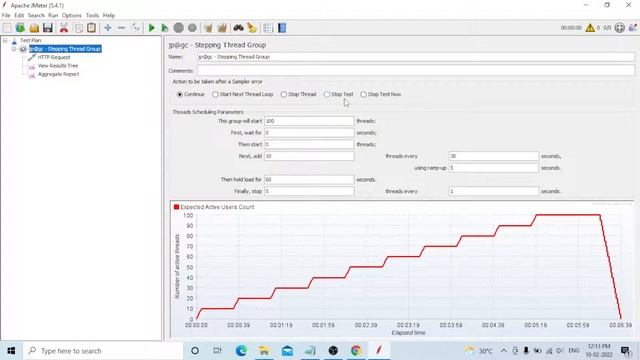This screenshot has height=360, width=640.
Task: Open the Tools menu
Action: click(92, 16)
